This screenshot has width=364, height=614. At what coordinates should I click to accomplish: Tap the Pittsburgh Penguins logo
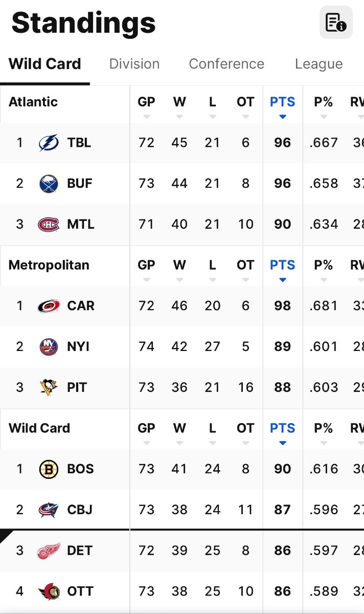pyautogui.click(x=49, y=387)
